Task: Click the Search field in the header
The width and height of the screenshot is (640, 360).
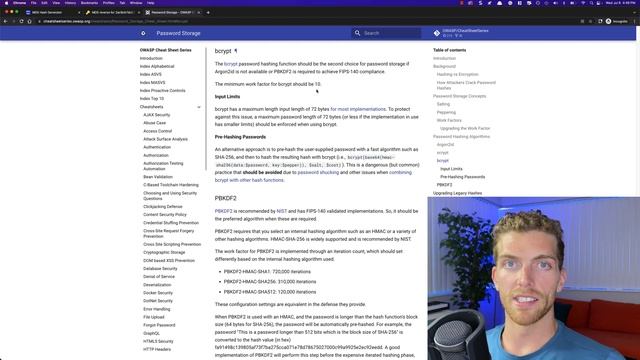Action: click(x=387, y=33)
